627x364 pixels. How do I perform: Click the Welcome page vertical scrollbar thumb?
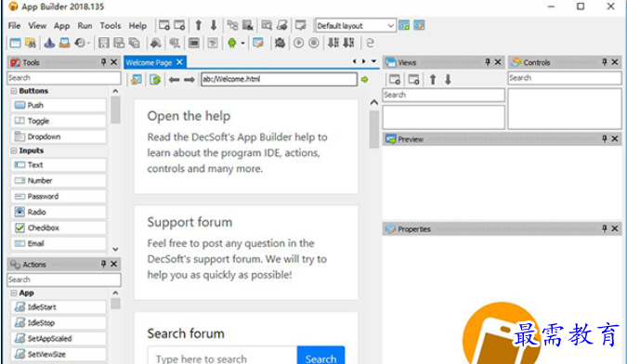coord(374,129)
